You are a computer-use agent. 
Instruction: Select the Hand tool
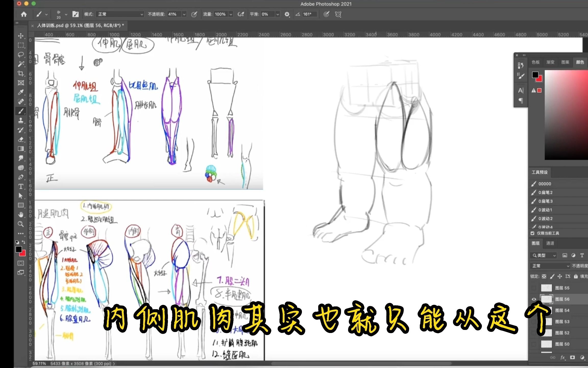pos(21,215)
